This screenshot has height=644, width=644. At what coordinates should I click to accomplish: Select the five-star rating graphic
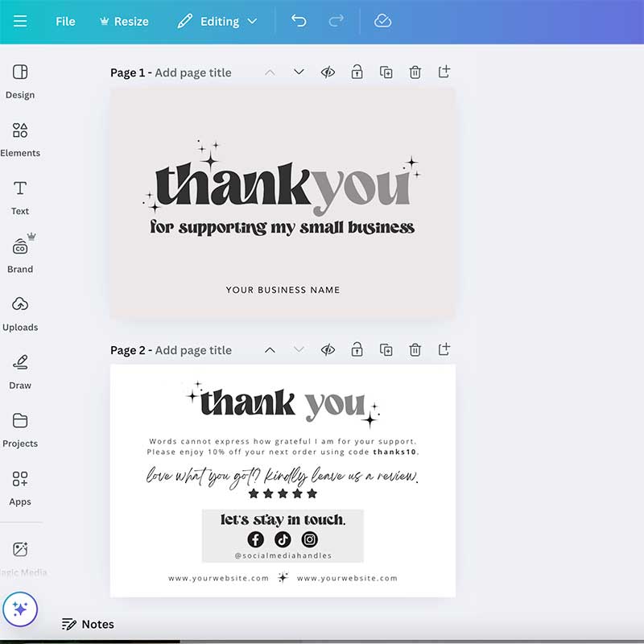[283, 493]
